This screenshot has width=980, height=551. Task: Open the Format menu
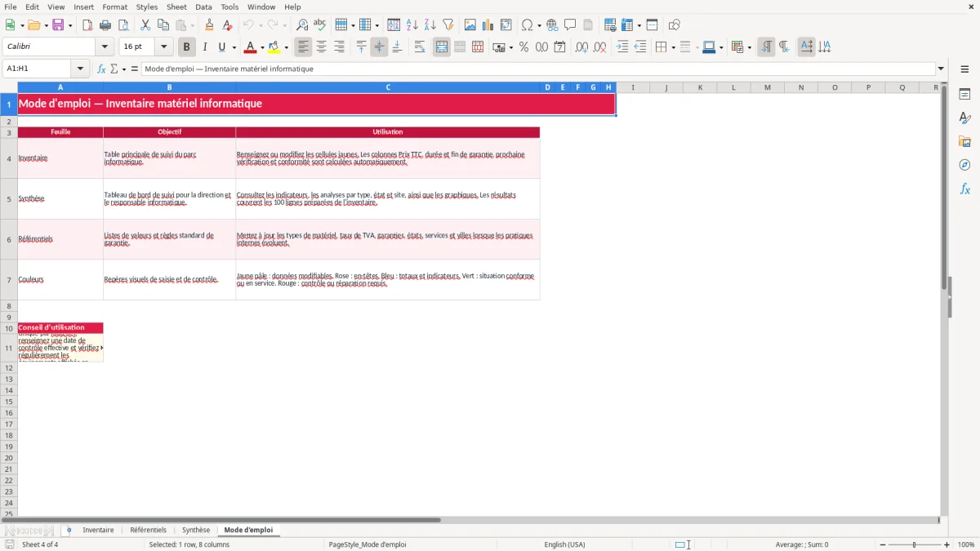(x=115, y=7)
